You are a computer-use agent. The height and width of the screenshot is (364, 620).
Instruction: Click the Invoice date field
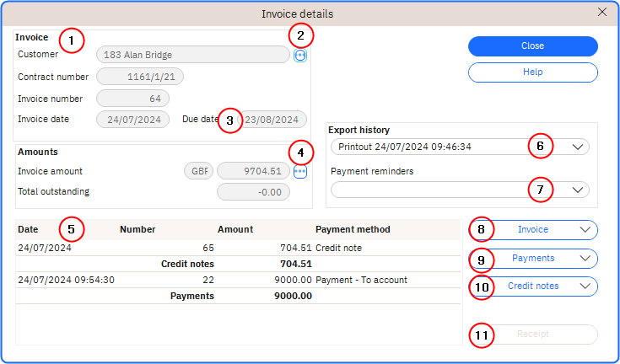click(x=134, y=120)
